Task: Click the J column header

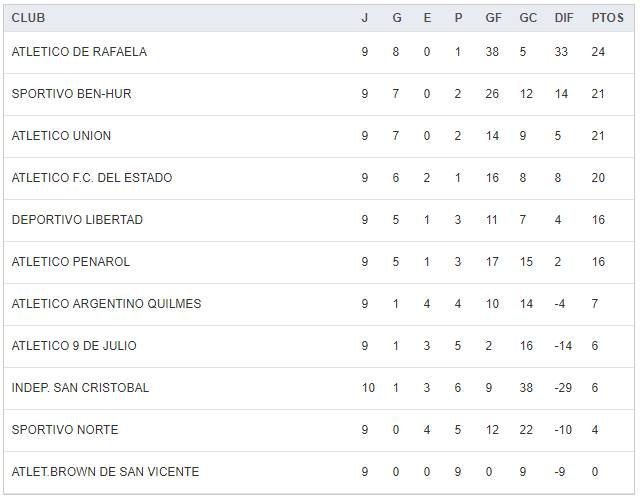Action: (365, 18)
